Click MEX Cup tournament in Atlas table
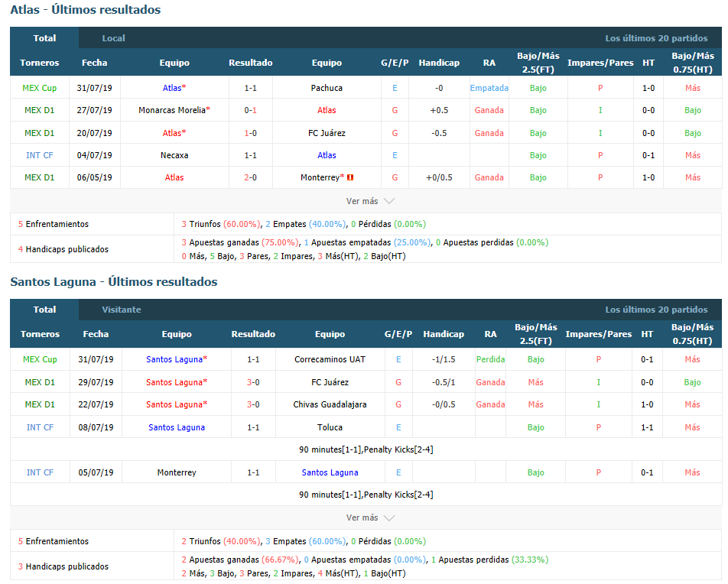The width and height of the screenshot is (728, 584). (x=40, y=88)
